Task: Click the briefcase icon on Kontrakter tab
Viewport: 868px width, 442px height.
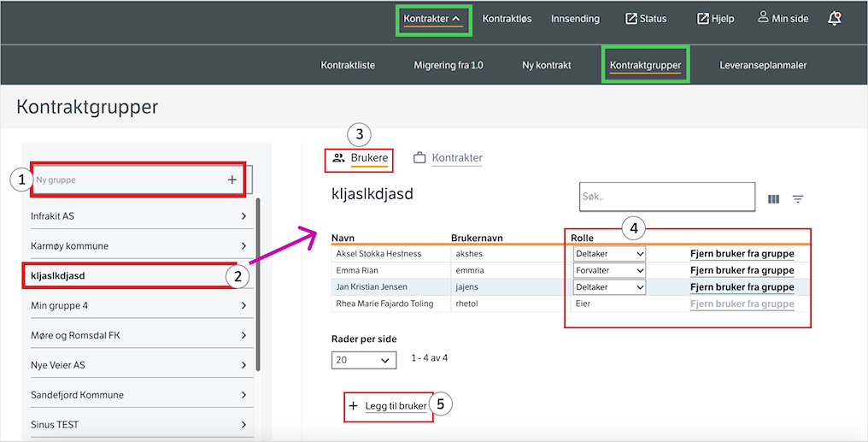Action: pos(419,158)
